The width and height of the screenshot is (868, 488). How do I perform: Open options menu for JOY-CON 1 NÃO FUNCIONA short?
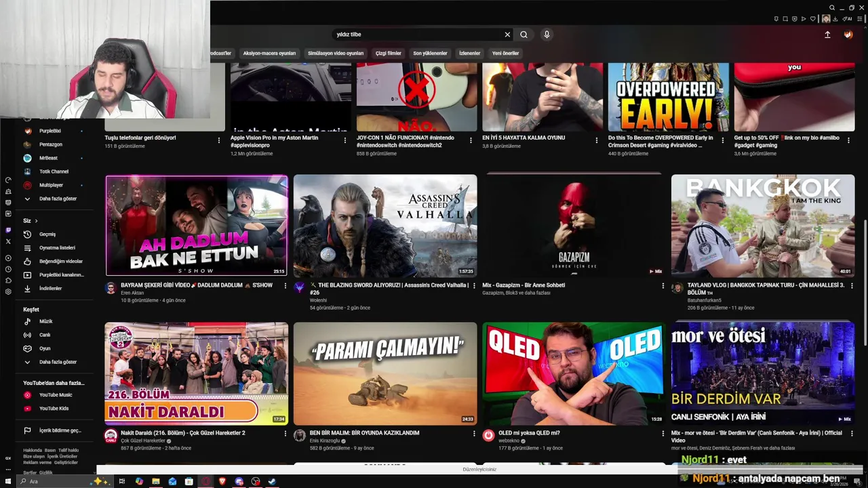[x=471, y=140]
